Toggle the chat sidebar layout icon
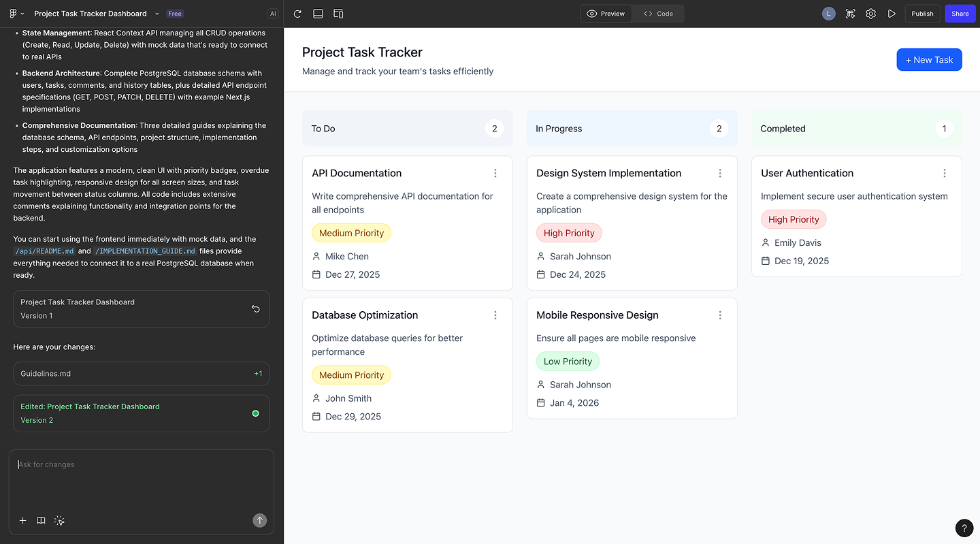Viewport: 980px width, 544px height. click(x=317, y=13)
